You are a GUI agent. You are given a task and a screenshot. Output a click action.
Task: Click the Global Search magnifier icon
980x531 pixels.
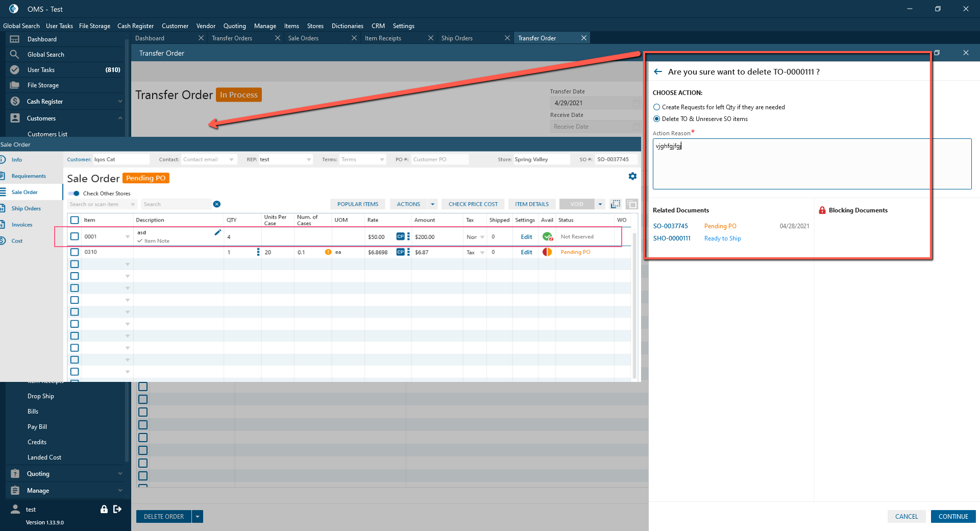(x=15, y=55)
